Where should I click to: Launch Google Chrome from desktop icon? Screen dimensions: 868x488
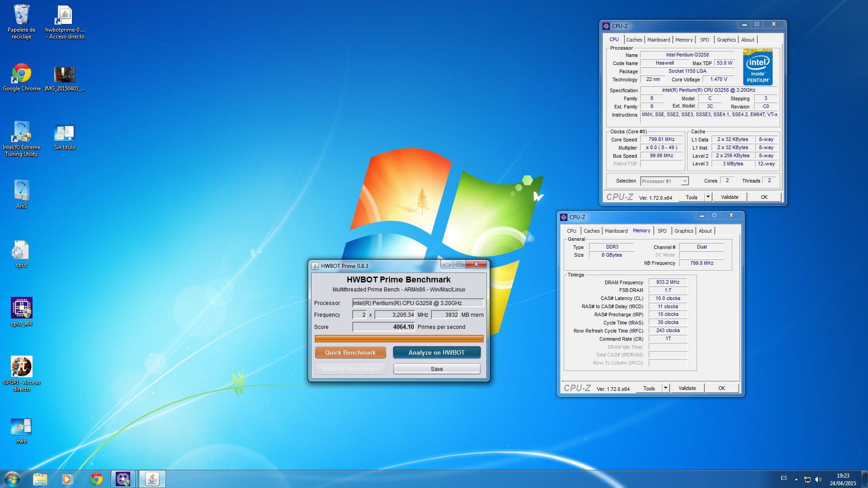click(x=21, y=78)
